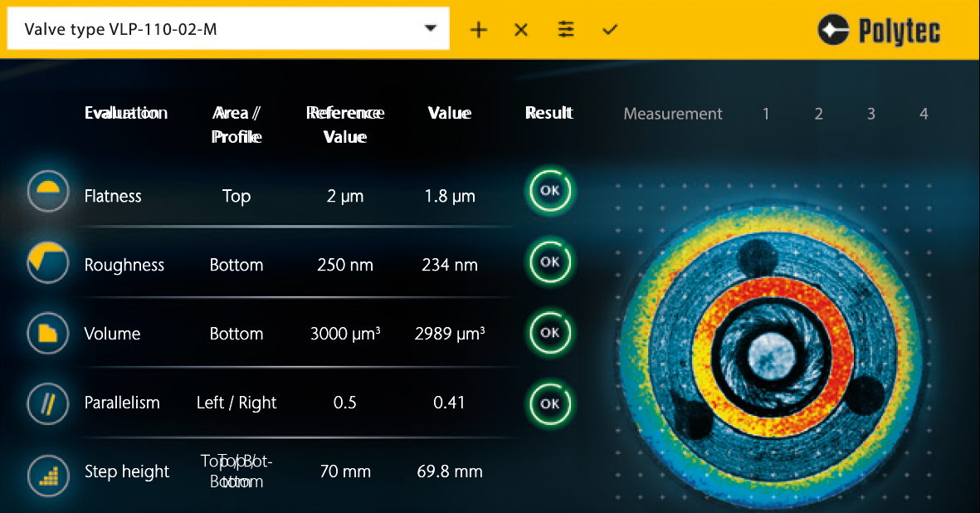Select the Step height evaluation icon

tap(47, 476)
